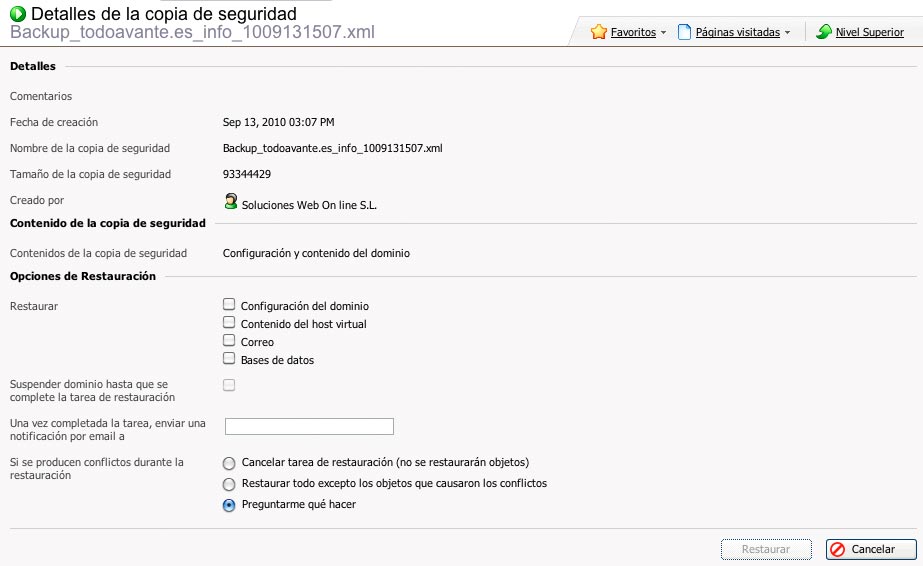Focus the notification email input field
This screenshot has height=566, width=923.
click(x=309, y=427)
